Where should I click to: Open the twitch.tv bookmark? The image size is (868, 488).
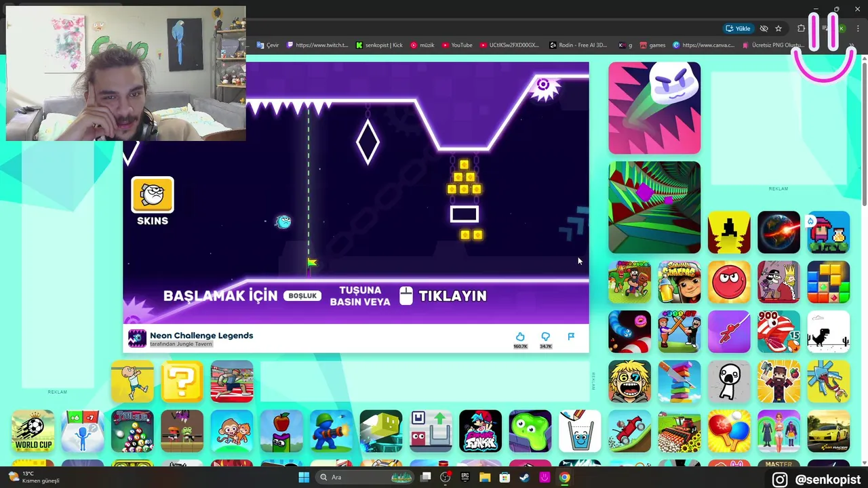click(317, 45)
